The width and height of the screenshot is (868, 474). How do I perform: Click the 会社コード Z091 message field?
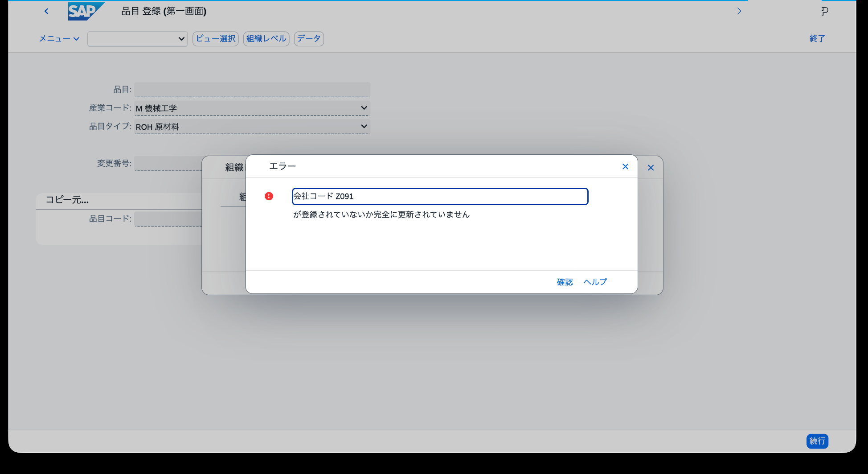click(440, 196)
